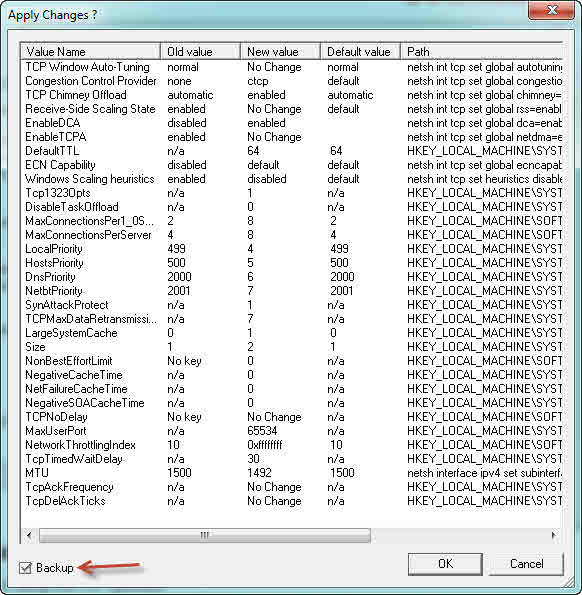Select the MTU row
582x595 pixels.
pos(291,473)
